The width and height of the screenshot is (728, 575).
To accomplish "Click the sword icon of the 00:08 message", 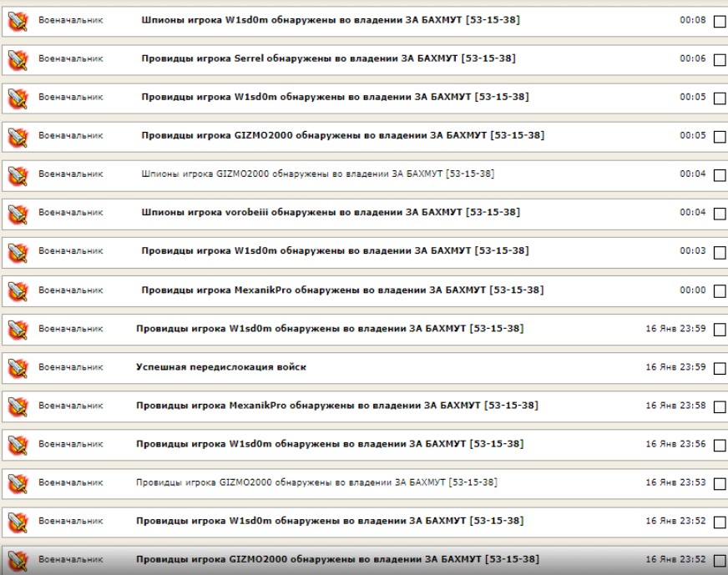I will pyautogui.click(x=18, y=21).
